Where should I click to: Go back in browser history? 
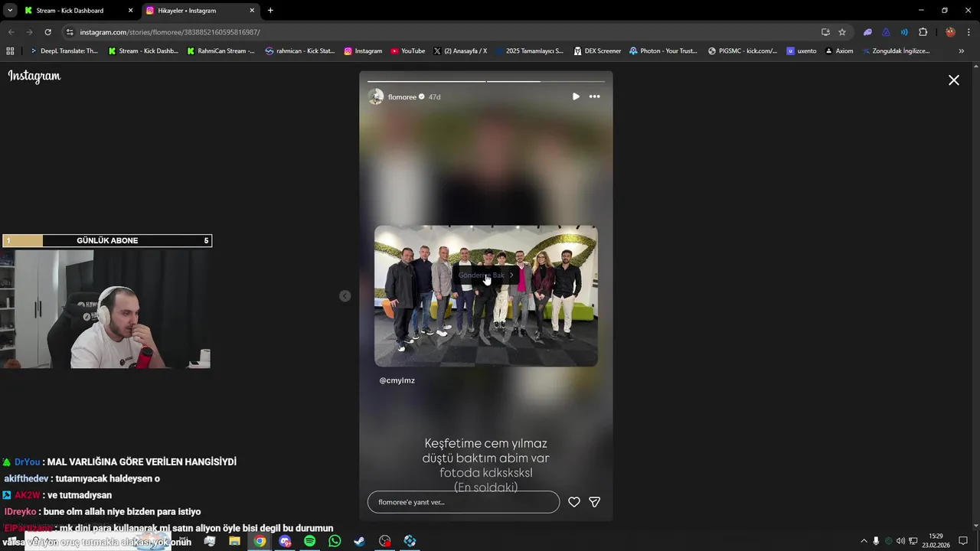coord(11,32)
